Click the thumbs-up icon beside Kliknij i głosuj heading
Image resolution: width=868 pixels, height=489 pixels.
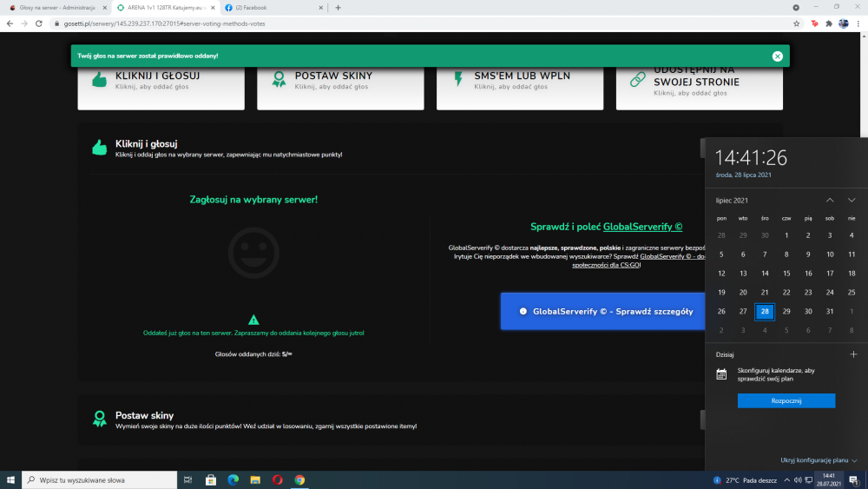coord(100,148)
